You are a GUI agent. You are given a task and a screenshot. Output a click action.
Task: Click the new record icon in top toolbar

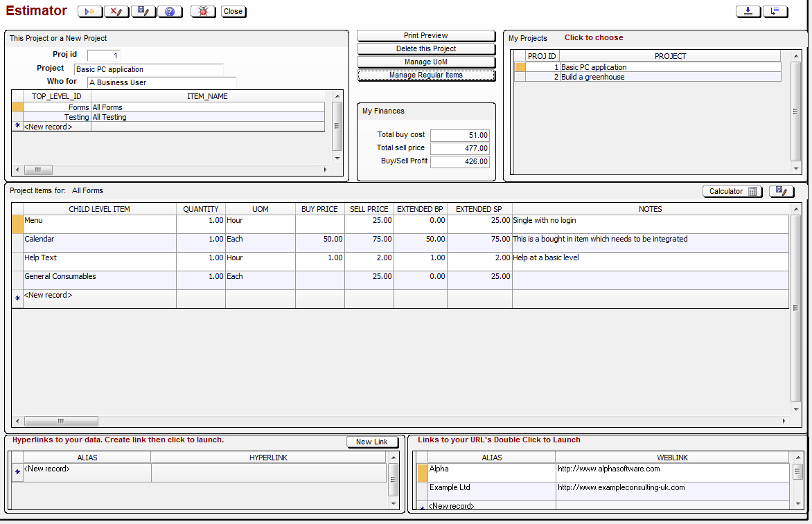tap(90, 12)
